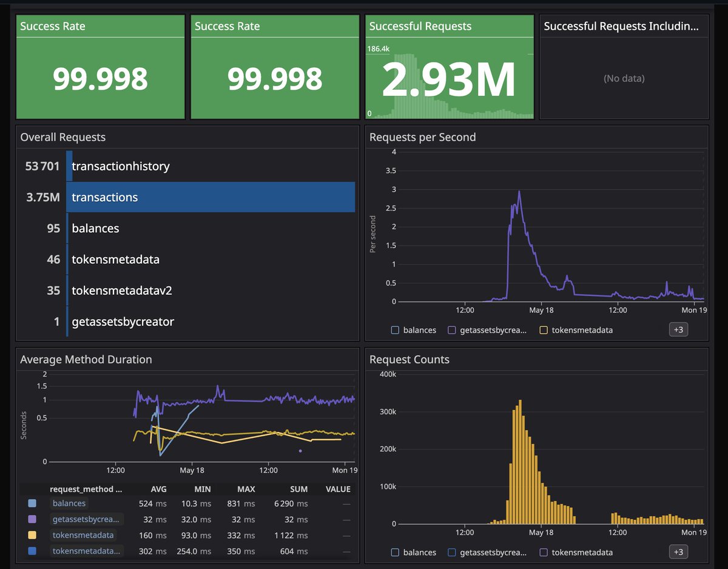Sort duration table by SUM column
This screenshot has width=728, height=569.
299,489
